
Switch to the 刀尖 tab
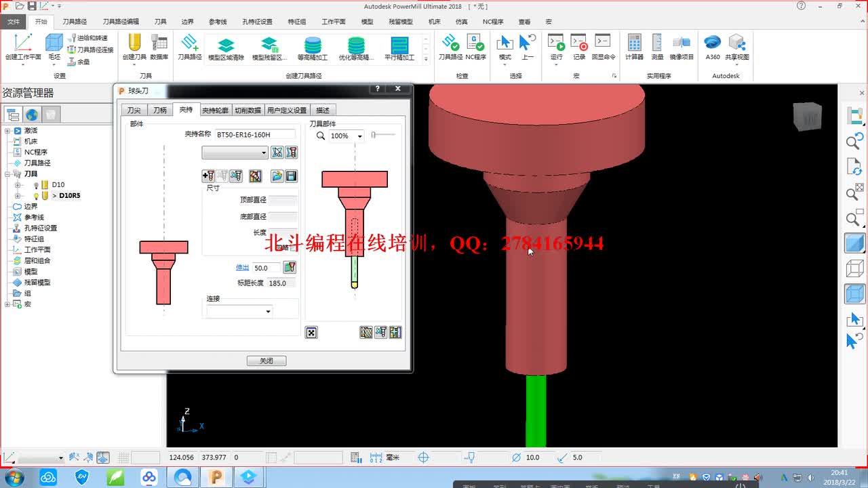(x=134, y=110)
